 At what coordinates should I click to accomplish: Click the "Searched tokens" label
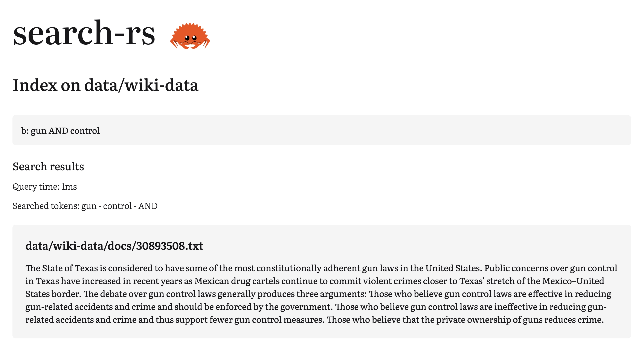tap(46, 206)
